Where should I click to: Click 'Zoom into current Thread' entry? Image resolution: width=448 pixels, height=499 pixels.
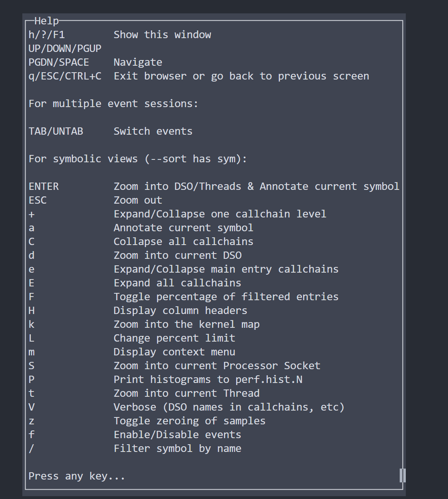coord(186,393)
